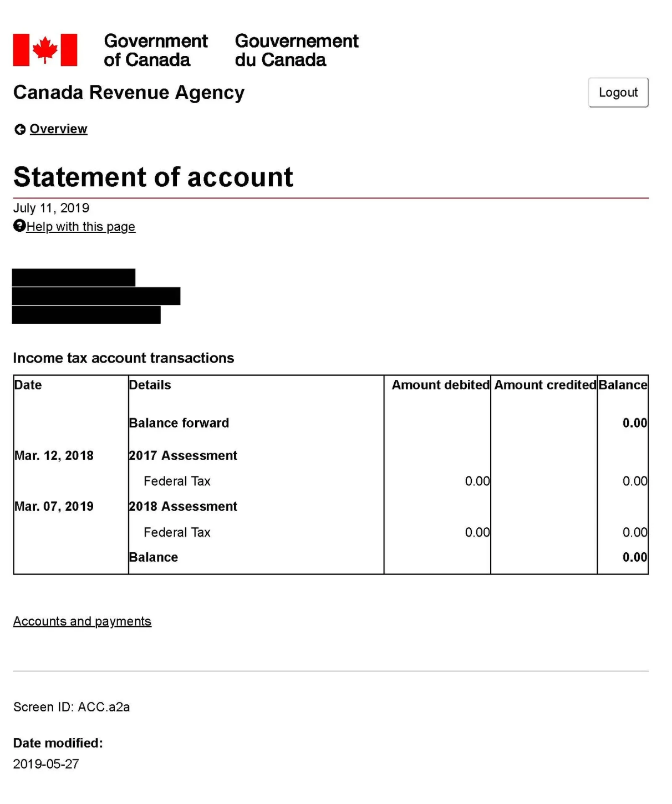672x804 pixels.
Task: Select the Screen ID ACC.a2a text
Action: click(x=73, y=706)
